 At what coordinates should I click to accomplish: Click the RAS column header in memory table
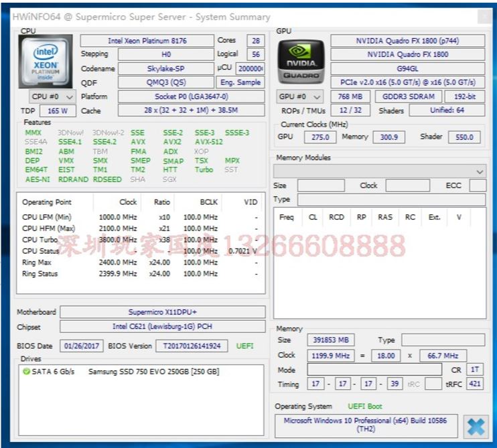[385, 217]
